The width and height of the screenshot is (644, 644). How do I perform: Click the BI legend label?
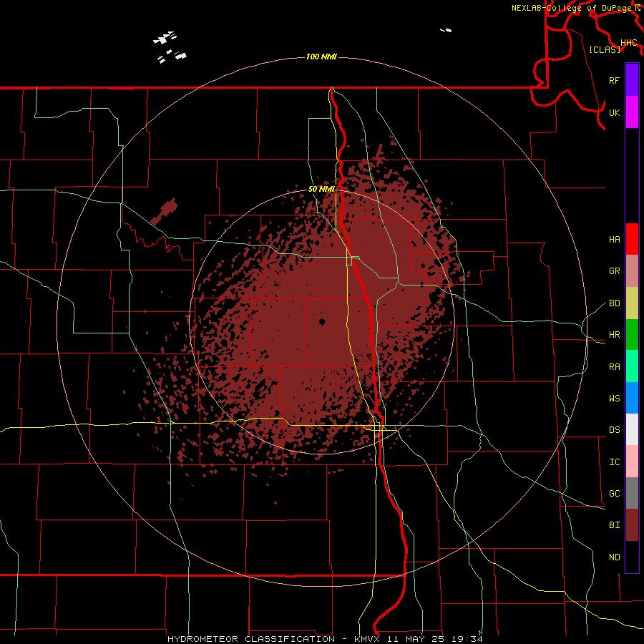(614, 525)
